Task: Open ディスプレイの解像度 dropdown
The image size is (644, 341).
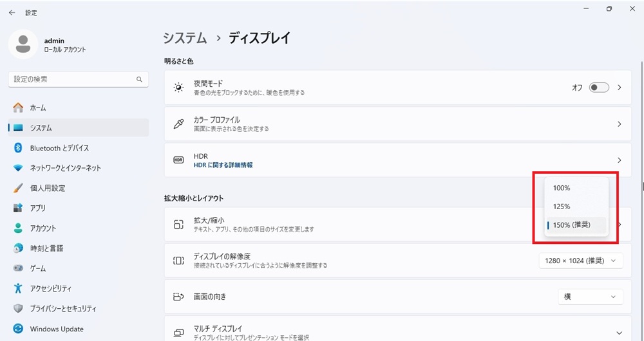Action: coord(581,261)
